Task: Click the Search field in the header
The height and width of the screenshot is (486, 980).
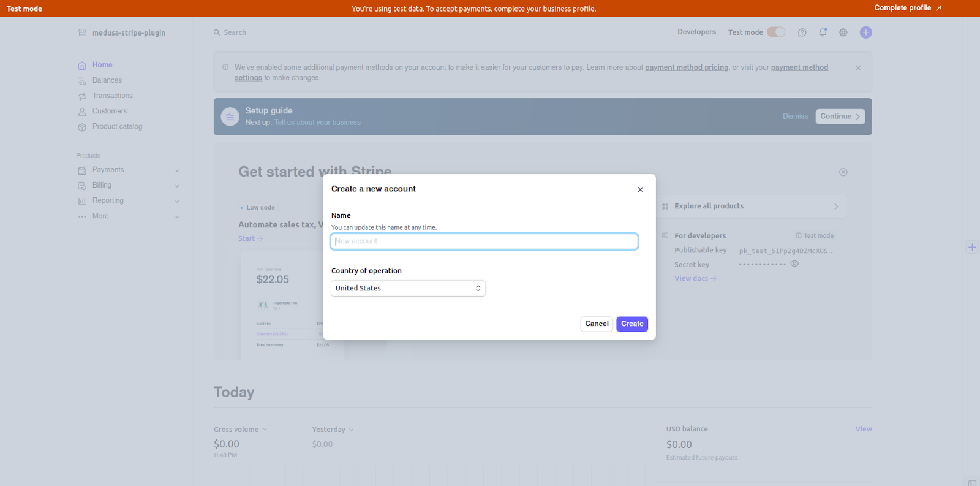Action: pos(235,32)
